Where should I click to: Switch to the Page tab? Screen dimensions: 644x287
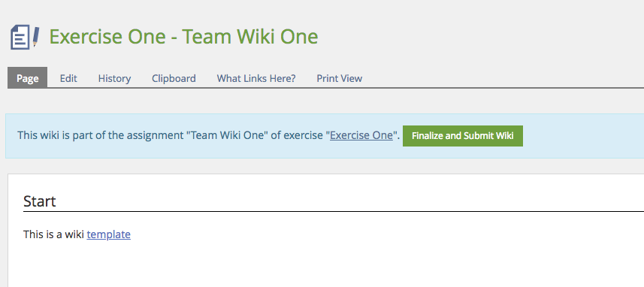coord(28,78)
